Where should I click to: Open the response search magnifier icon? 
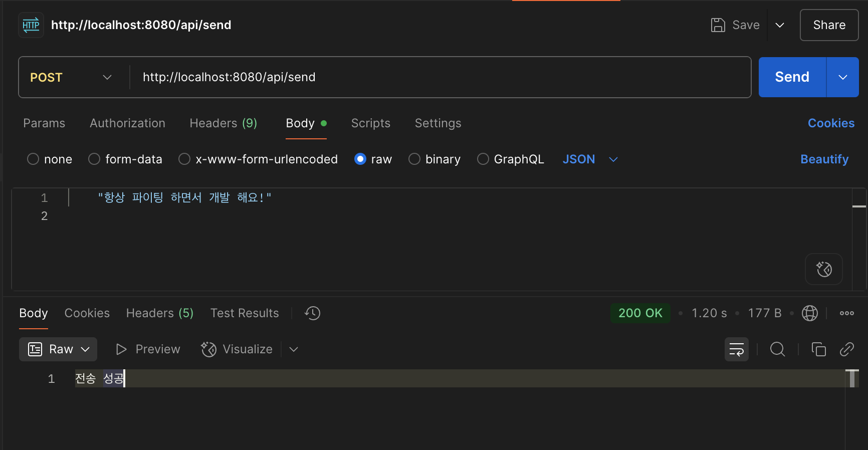(777, 349)
